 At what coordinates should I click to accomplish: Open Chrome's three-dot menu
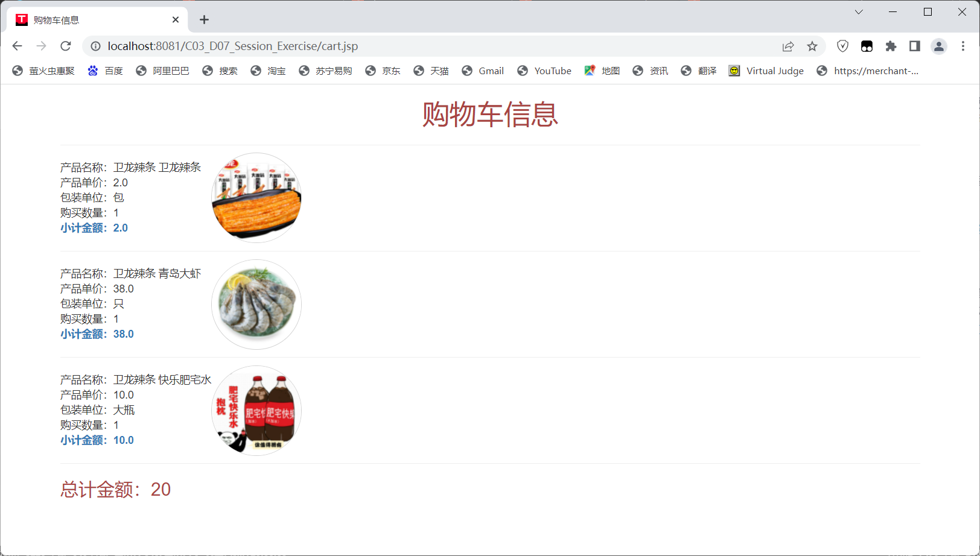pyautogui.click(x=963, y=46)
